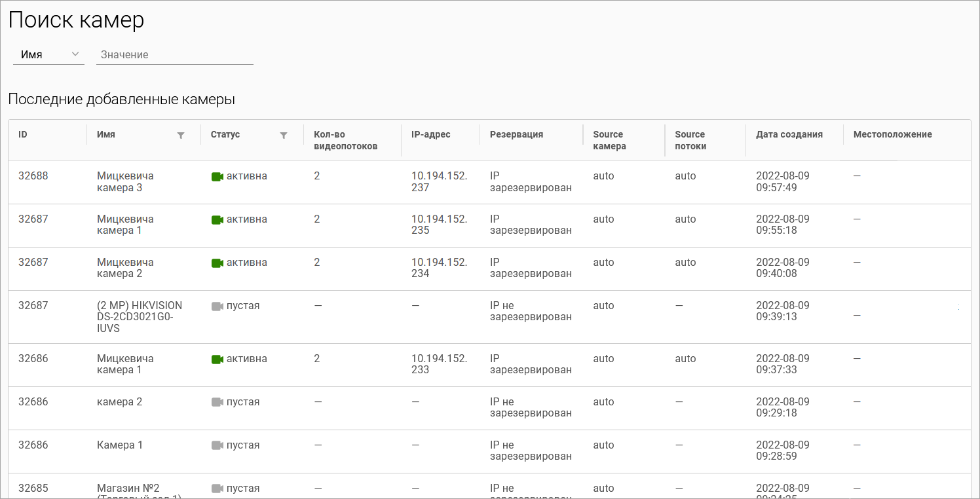Click green camera icon beside IP 10.194.152.233
Viewport: 980px width, 499px height.
[217, 360]
